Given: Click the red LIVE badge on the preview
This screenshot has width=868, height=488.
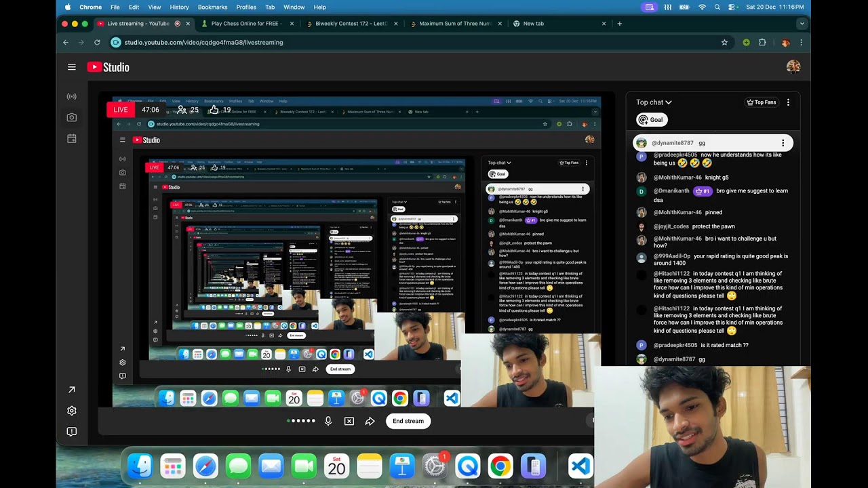Looking at the screenshot, I should point(121,110).
